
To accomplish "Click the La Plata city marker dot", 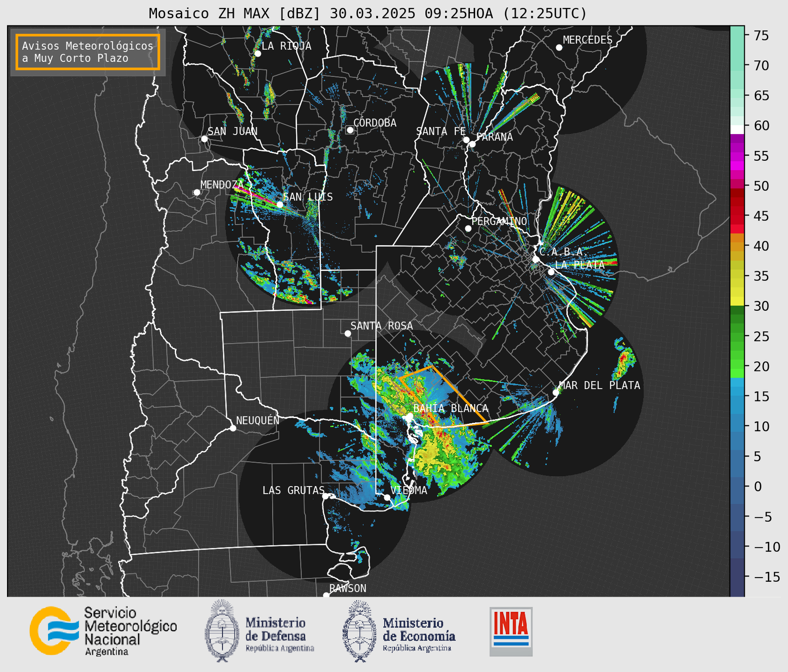I will [551, 272].
